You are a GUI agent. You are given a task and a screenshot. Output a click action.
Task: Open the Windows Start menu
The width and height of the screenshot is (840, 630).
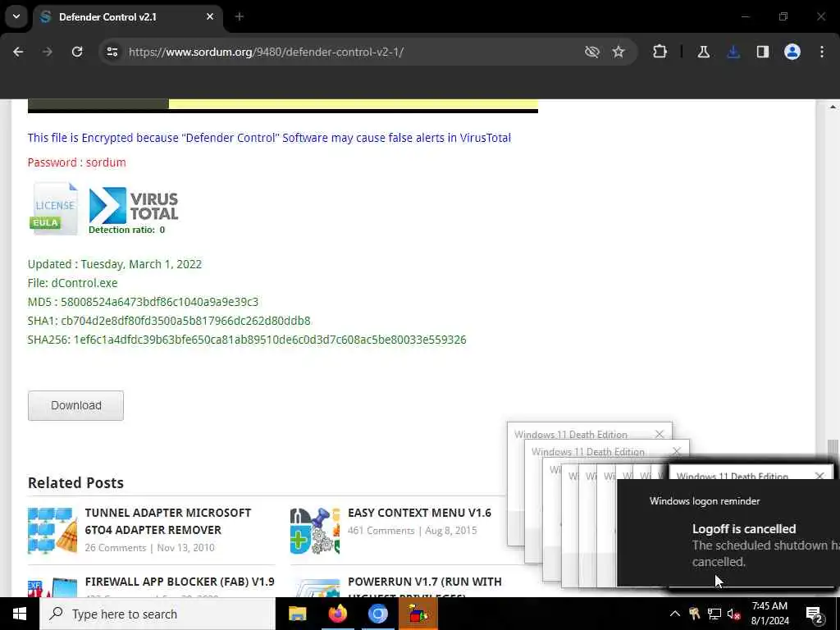click(x=20, y=614)
